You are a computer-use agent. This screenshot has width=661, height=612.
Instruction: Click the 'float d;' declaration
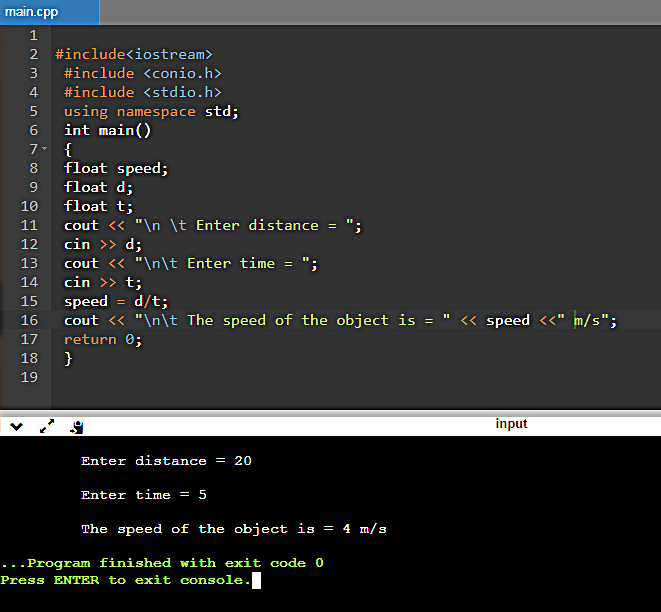[98, 187]
